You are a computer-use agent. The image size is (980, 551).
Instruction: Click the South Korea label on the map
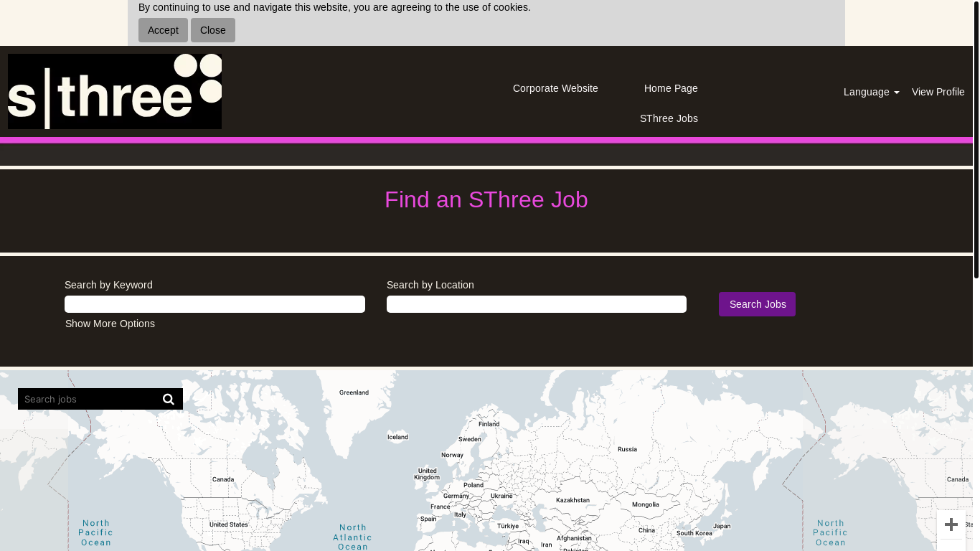694,533
